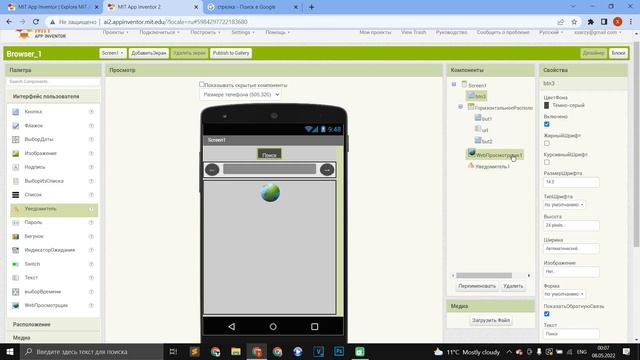This screenshot has height=360, width=640.
Task: Open the Помощь menu
Action: [278, 32]
